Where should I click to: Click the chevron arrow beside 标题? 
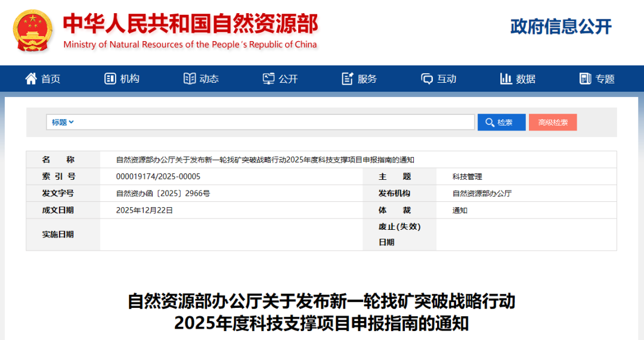[72, 122]
